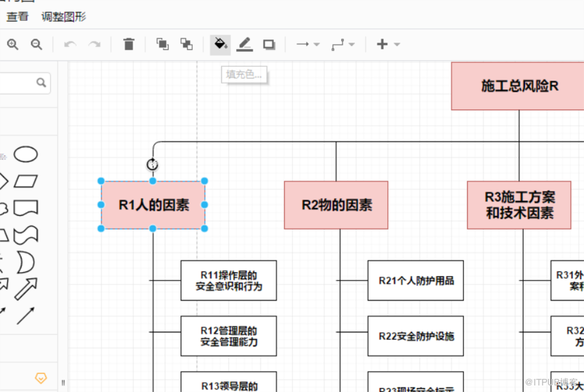
Task: Click the zoom out magnifier icon
Action: coord(37,45)
